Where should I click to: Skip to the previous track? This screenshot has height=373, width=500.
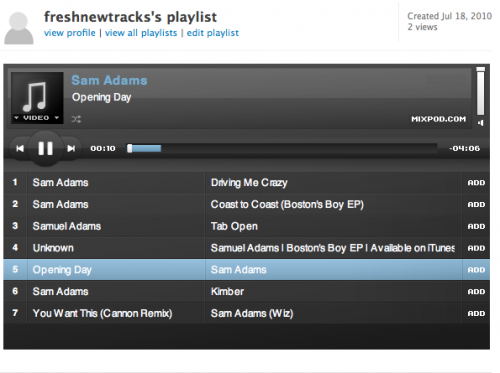tap(20, 148)
